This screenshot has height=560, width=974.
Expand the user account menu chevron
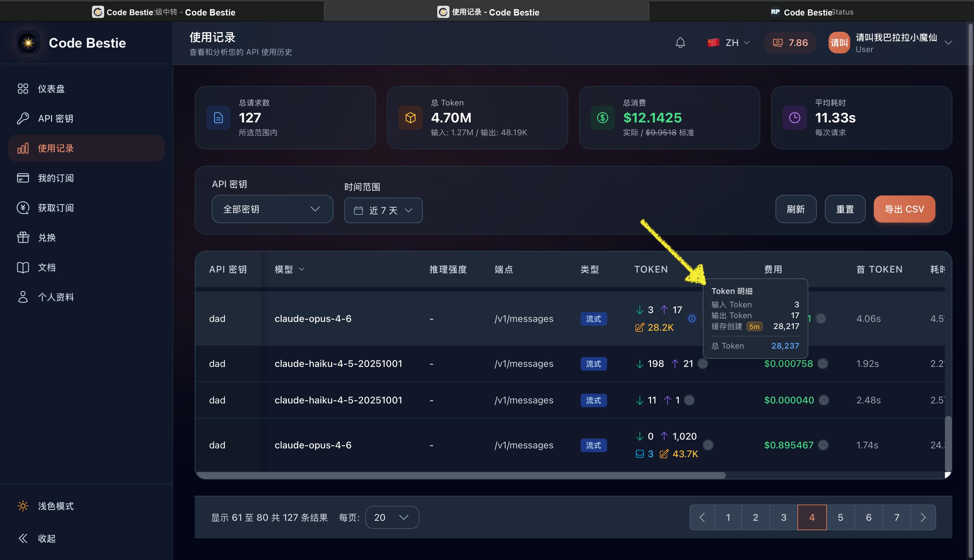pyautogui.click(x=948, y=43)
